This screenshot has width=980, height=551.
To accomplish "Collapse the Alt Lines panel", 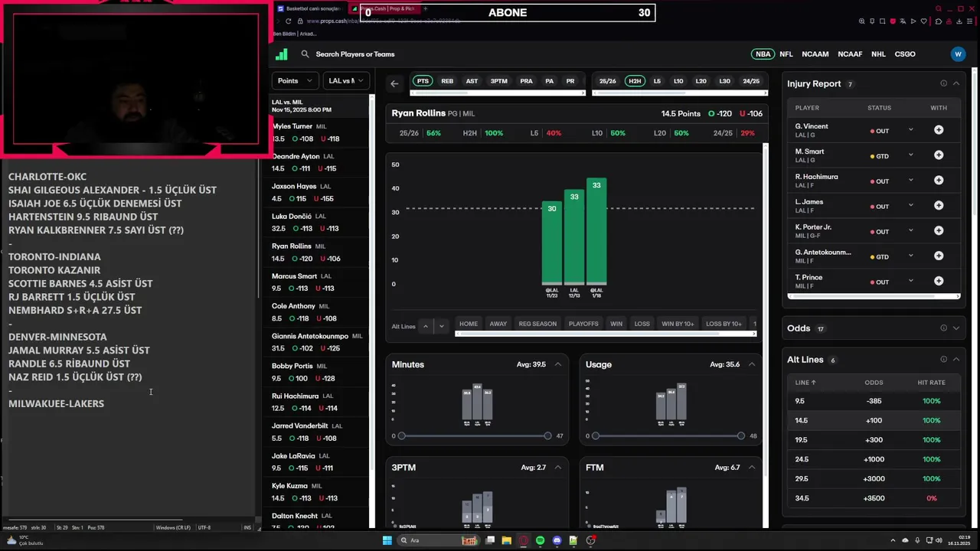I will pos(955,360).
